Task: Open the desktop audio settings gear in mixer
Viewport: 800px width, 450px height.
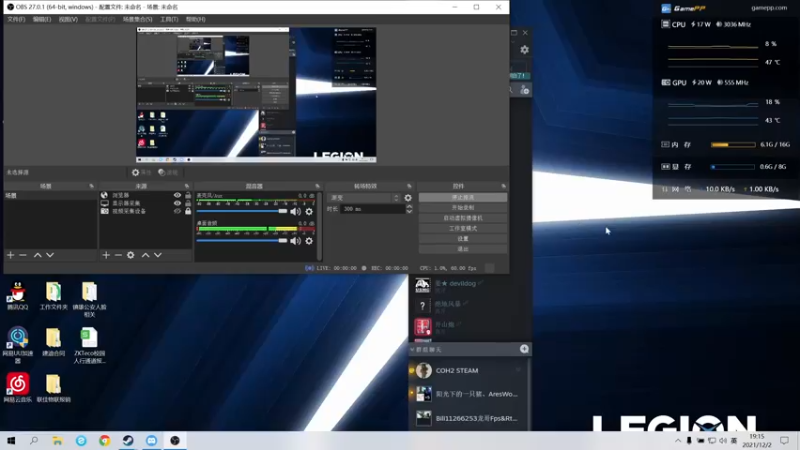Action: pyautogui.click(x=309, y=241)
